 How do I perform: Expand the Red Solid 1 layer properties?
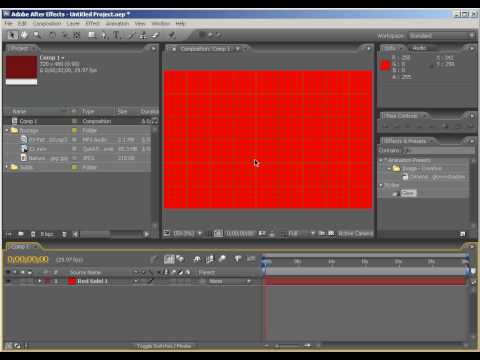[x=39, y=281]
